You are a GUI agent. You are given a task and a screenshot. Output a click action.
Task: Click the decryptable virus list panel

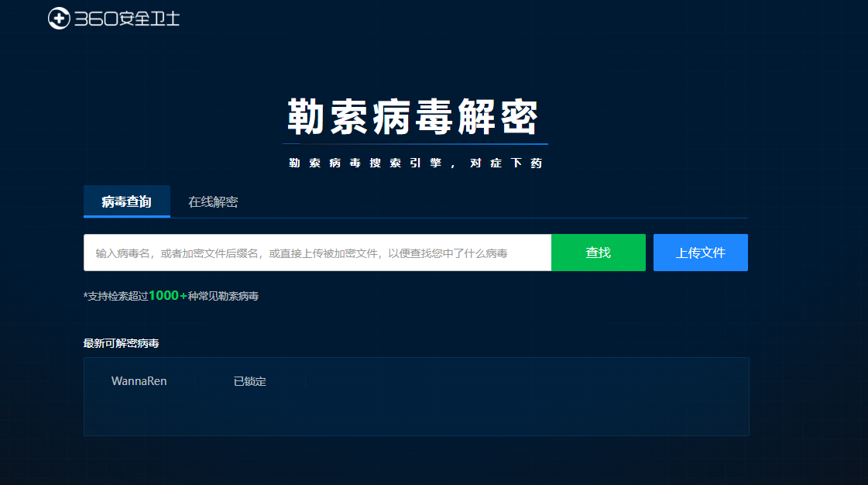415,397
